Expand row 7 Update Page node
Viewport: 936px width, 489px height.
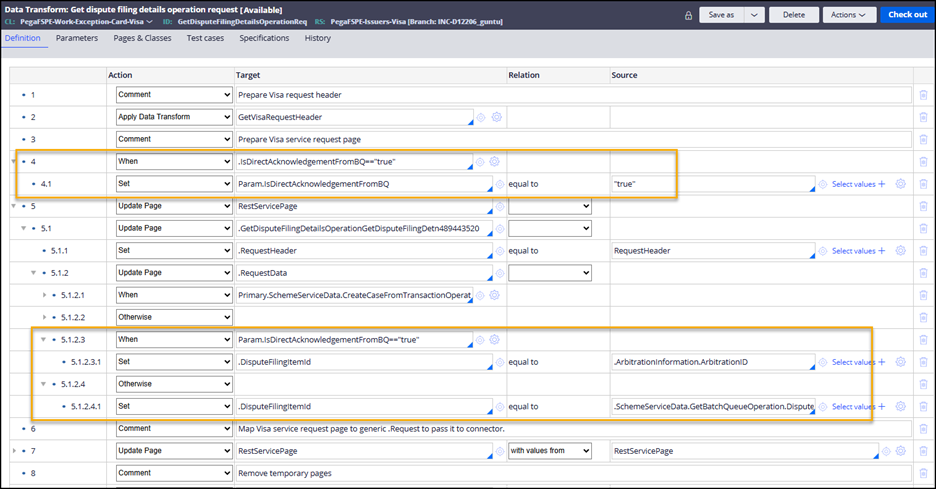(x=14, y=451)
